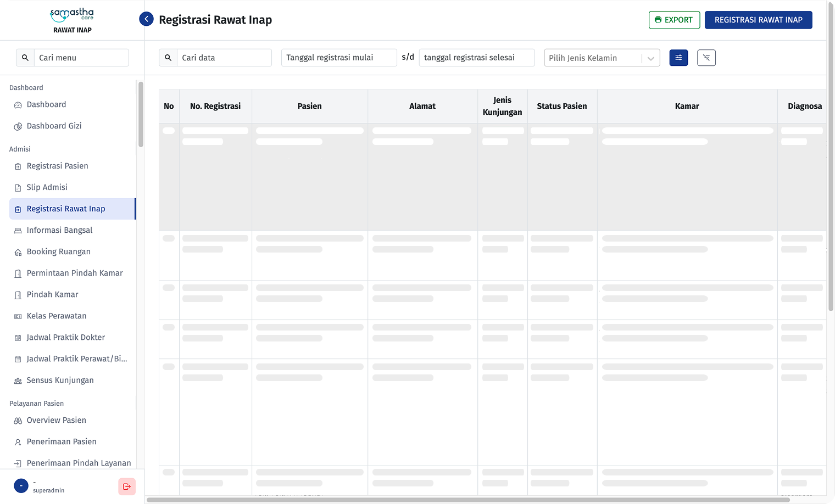Select Jadwal Praktik Dokter in the sidebar
The image size is (835, 504).
click(66, 337)
